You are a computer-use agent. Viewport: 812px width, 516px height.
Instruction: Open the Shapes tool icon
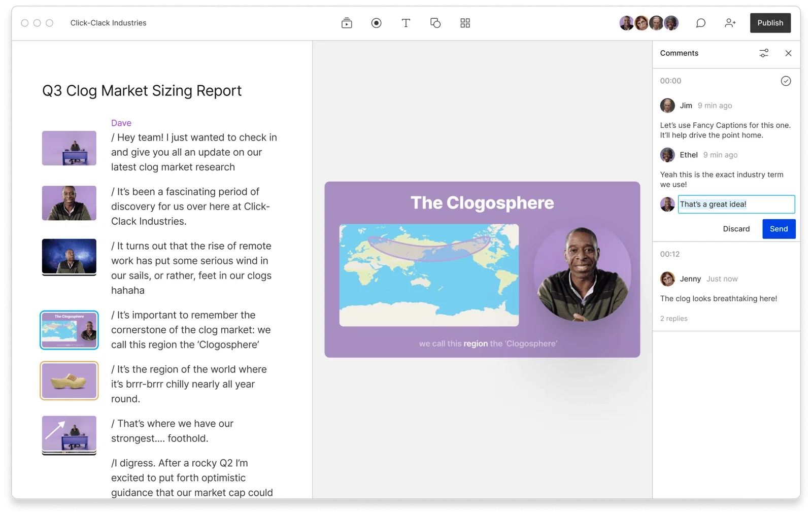click(435, 23)
